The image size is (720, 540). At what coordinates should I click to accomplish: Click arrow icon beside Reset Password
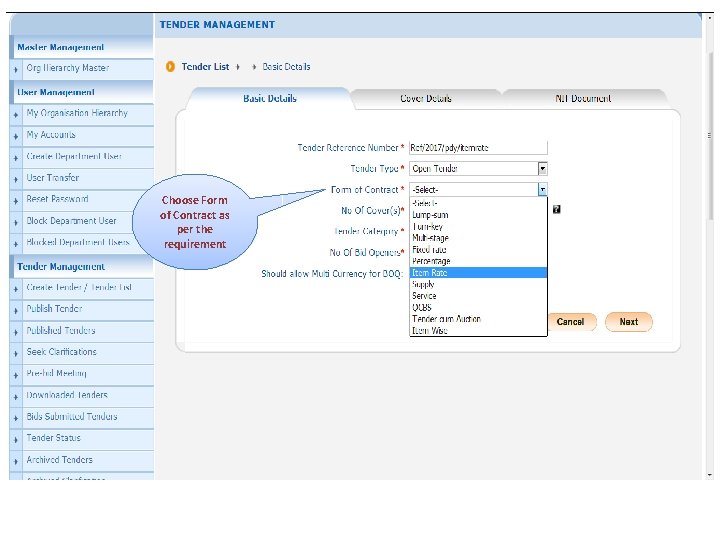click(16, 201)
